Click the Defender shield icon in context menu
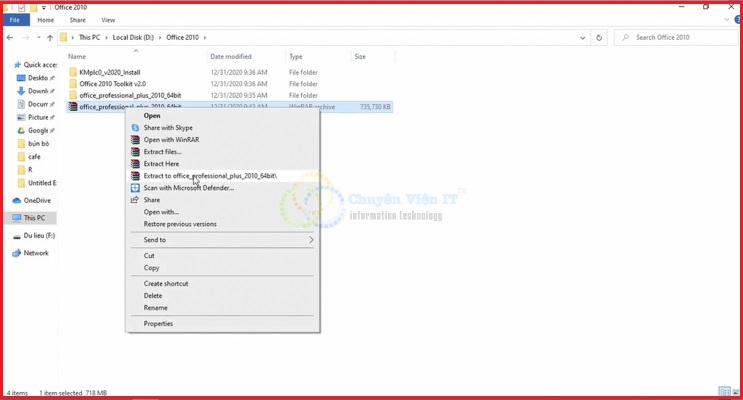 (x=135, y=188)
